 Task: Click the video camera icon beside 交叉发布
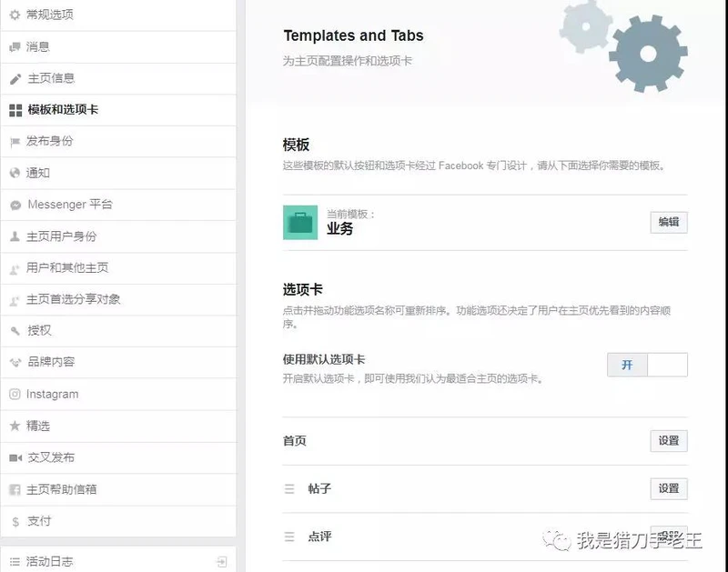(15, 458)
